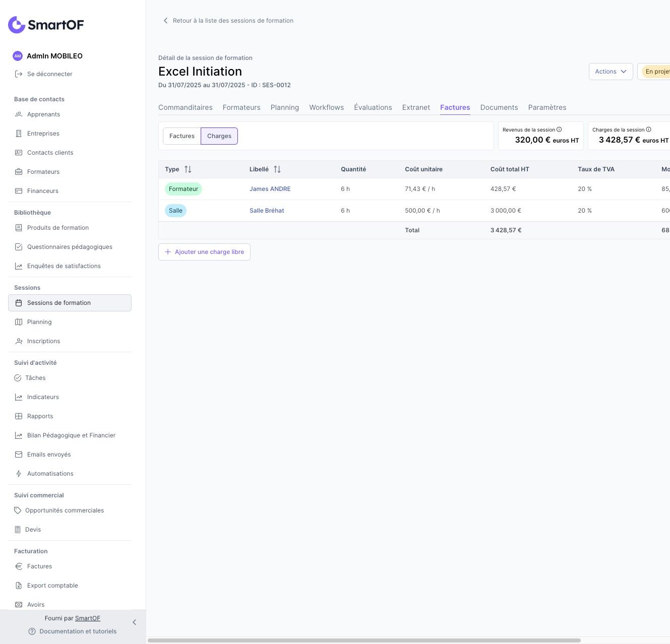The height and width of the screenshot is (644, 670).
Task: Click the horizontal scrollbar at the bottom
Action: [364, 640]
